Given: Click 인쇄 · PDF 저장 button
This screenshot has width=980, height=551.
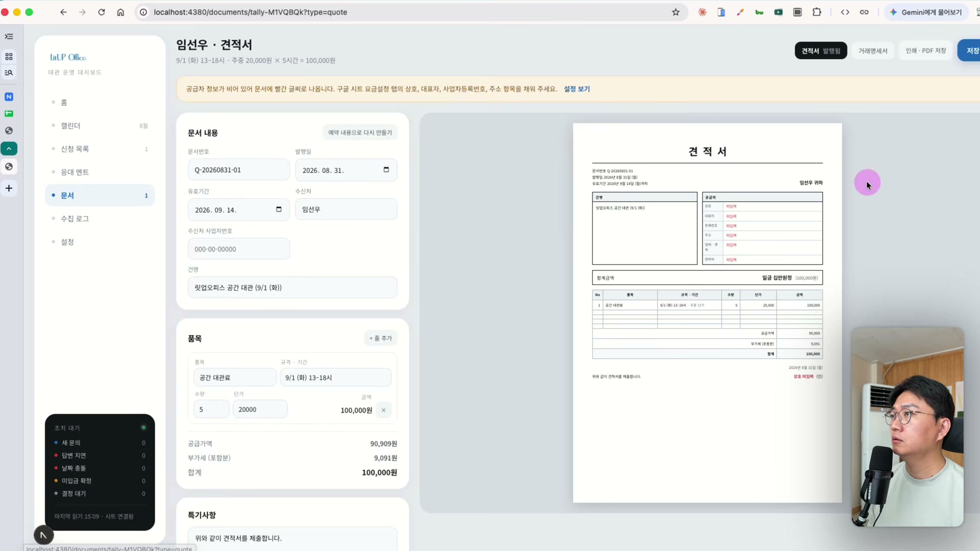Looking at the screenshot, I should point(926,51).
